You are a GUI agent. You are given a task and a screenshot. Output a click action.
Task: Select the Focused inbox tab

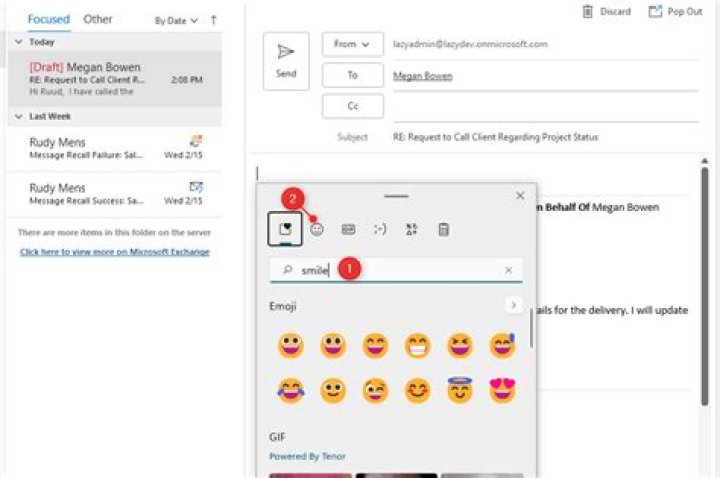pyautogui.click(x=48, y=19)
